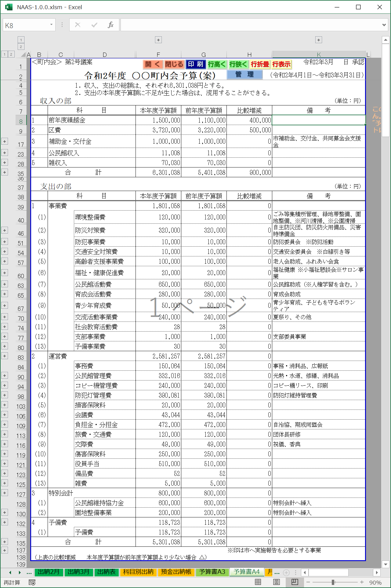The image size is (391, 588).
Task: Switch to Page Layout view icon
Action: 276,582
